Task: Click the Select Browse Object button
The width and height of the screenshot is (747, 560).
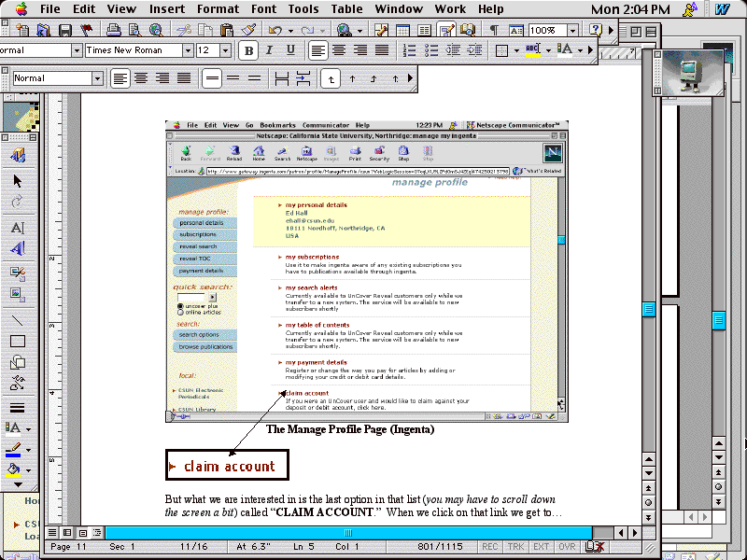Action: (648, 502)
